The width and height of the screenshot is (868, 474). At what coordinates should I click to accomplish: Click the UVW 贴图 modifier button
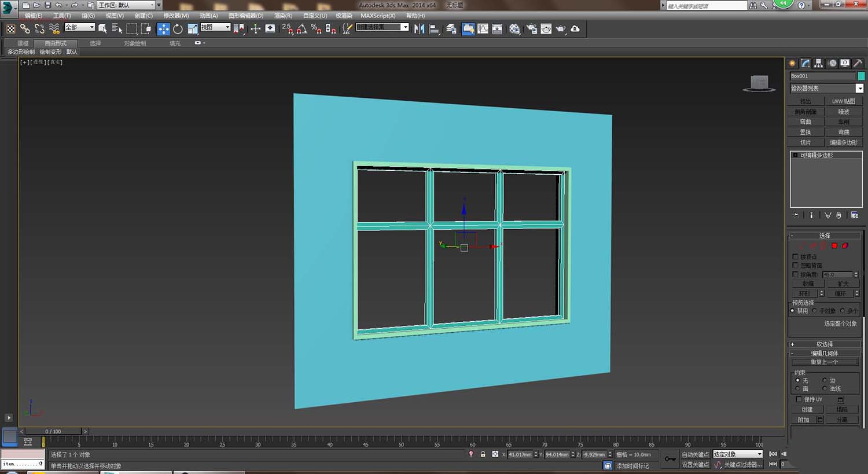point(844,101)
